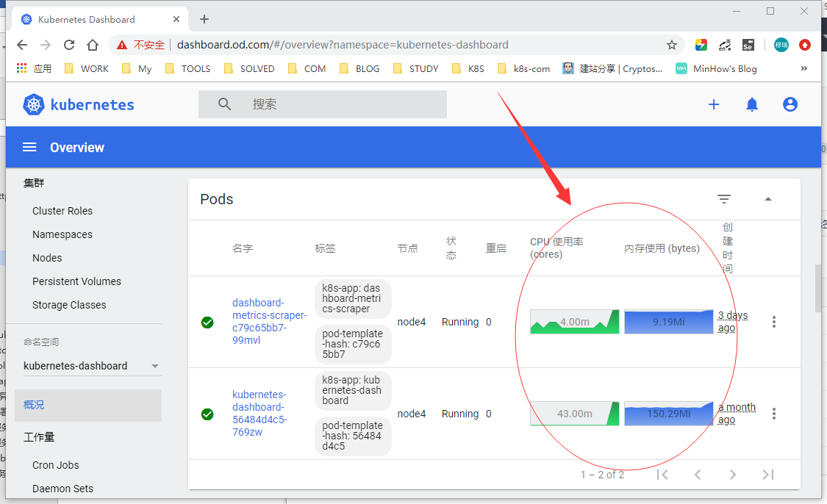Click pod-template-hash: 56484d4c5 label chip
Screen dimensions: 827x504
pos(353,436)
